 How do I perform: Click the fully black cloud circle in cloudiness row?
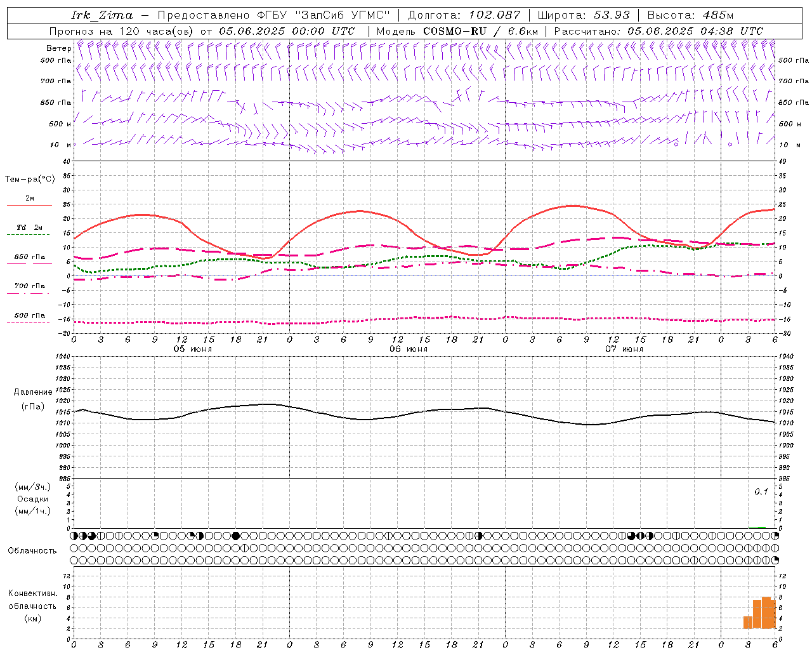(x=236, y=536)
